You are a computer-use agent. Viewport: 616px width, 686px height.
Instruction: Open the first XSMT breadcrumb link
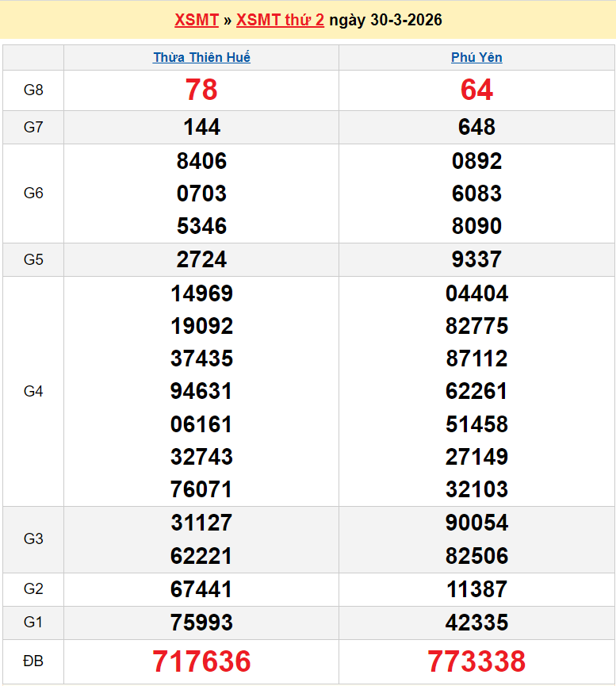point(196,20)
